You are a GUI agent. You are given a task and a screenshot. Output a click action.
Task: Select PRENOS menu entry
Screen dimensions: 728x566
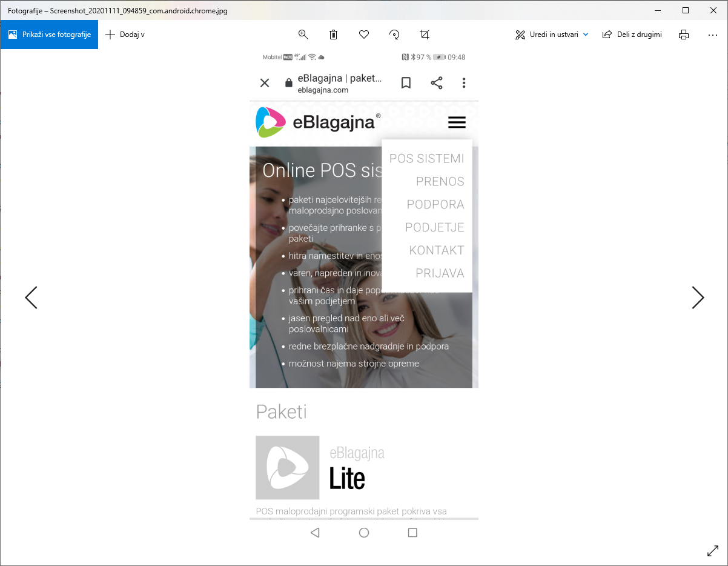[x=440, y=182]
